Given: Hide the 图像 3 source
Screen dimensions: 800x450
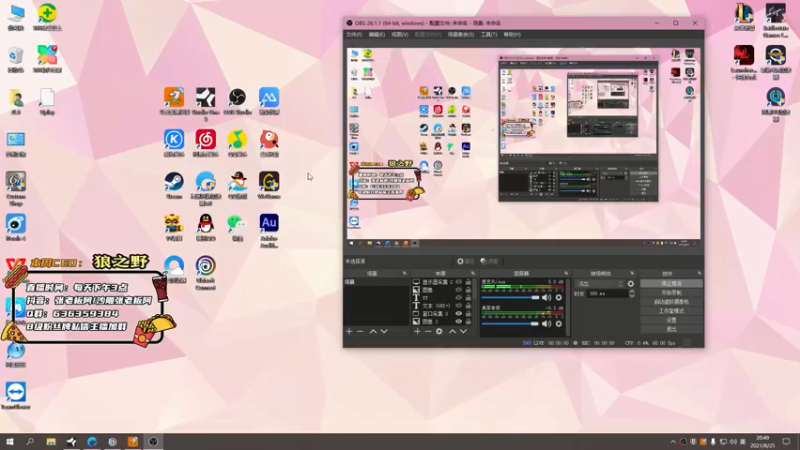Looking at the screenshot, I should tap(459, 322).
